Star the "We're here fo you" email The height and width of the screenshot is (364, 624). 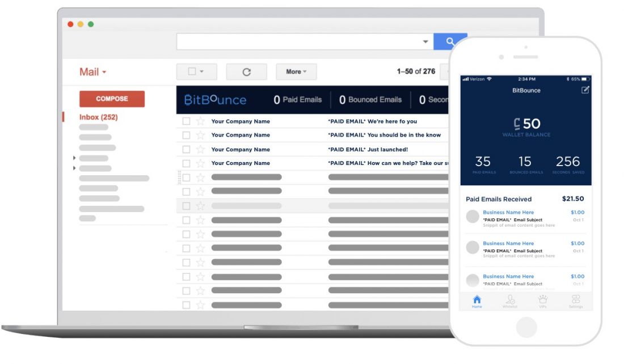(200, 121)
